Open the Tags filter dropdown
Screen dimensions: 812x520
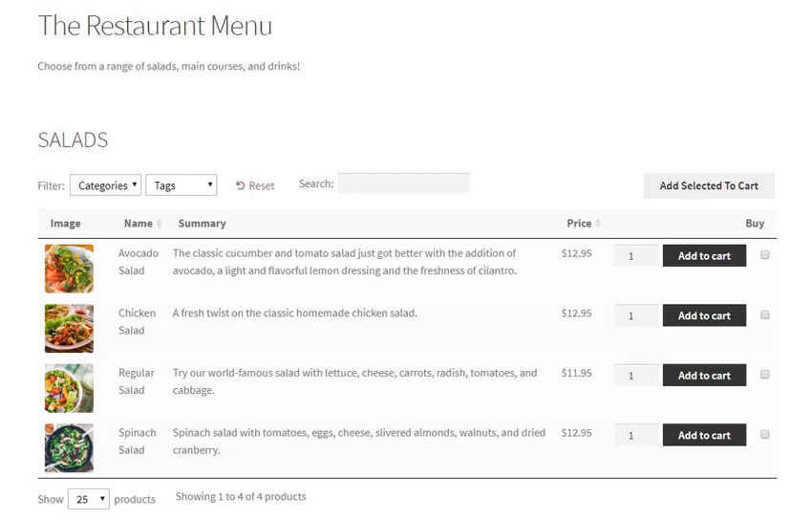[182, 184]
